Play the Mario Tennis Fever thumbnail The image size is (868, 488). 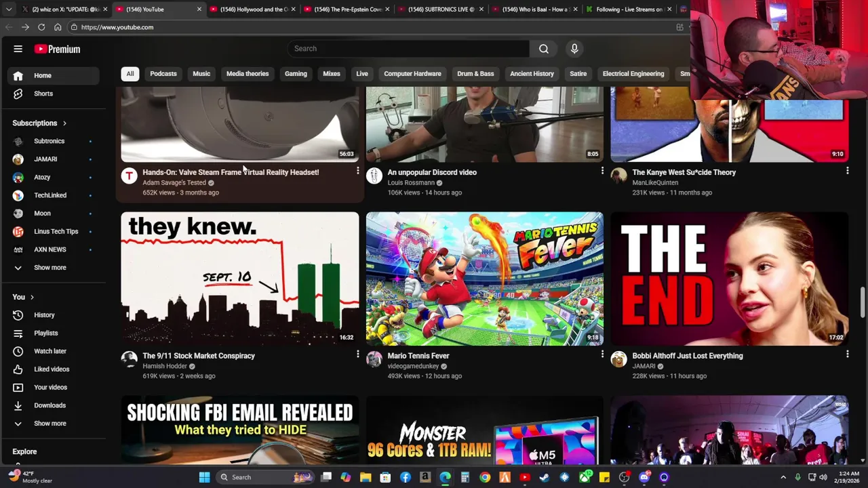(484, 279)
